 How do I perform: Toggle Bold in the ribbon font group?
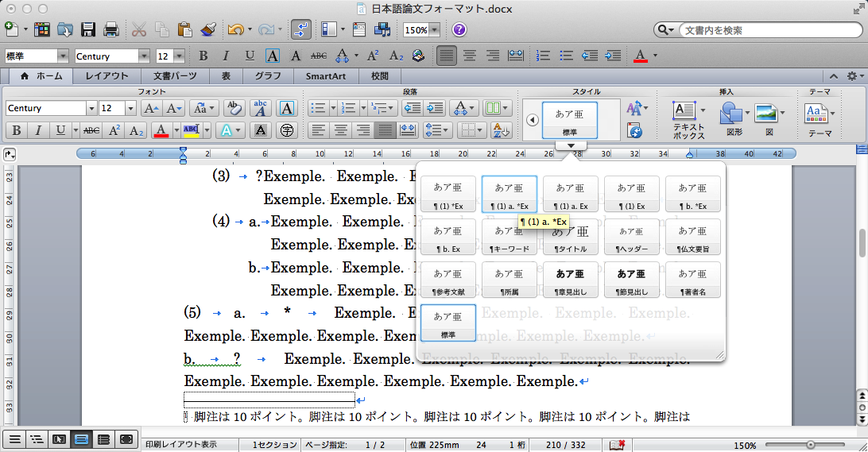coord(17,130)
